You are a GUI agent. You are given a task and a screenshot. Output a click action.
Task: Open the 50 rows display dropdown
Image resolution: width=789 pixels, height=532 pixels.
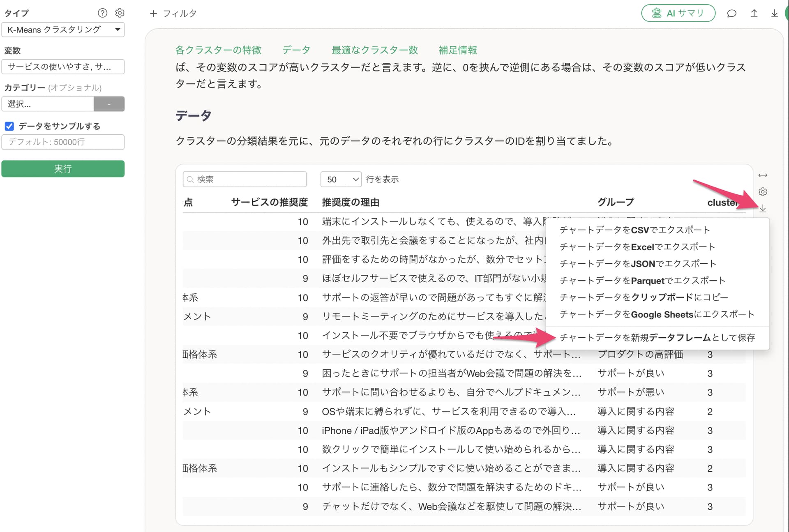tap(341, 180)
